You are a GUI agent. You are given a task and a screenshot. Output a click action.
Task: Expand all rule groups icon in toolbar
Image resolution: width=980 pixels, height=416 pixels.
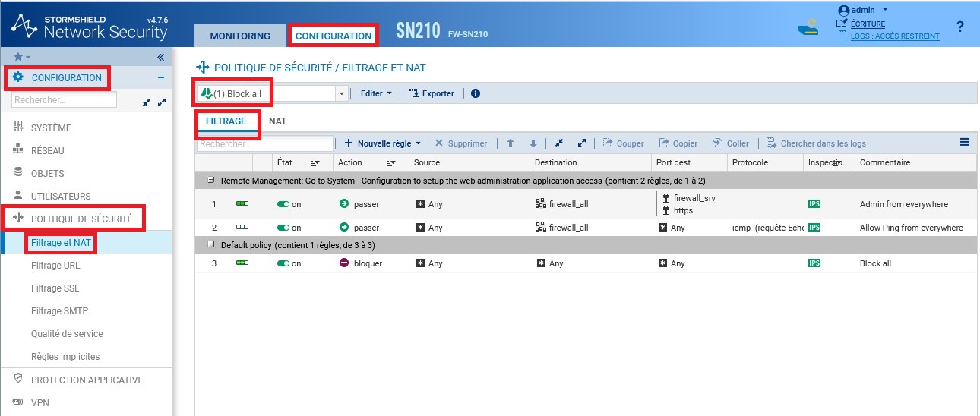582,143
